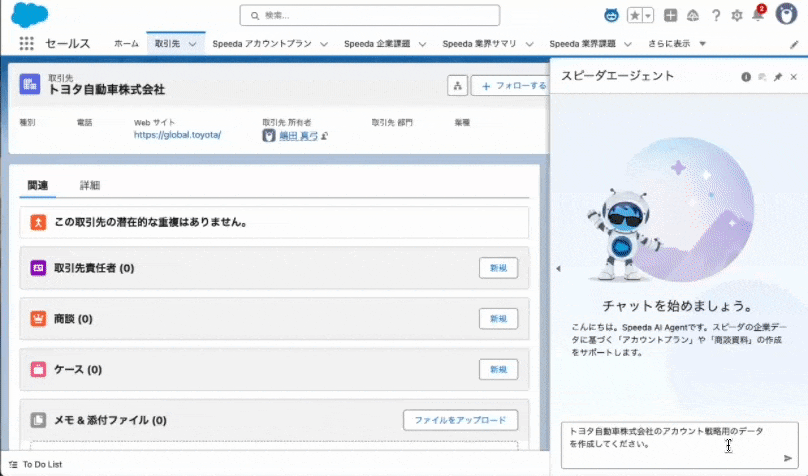Open the global actions plus icon
The image size is (808, 476).
[x=671, y=15]
